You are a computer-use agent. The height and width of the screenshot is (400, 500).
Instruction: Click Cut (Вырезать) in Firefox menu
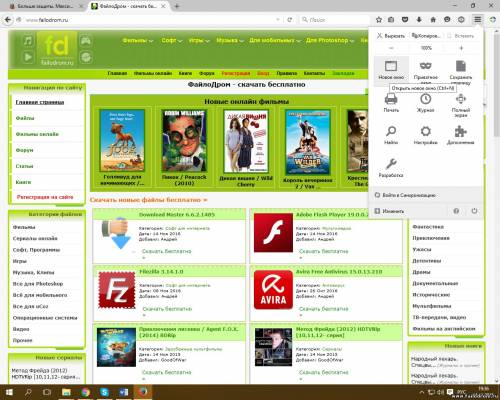(390, 36)
